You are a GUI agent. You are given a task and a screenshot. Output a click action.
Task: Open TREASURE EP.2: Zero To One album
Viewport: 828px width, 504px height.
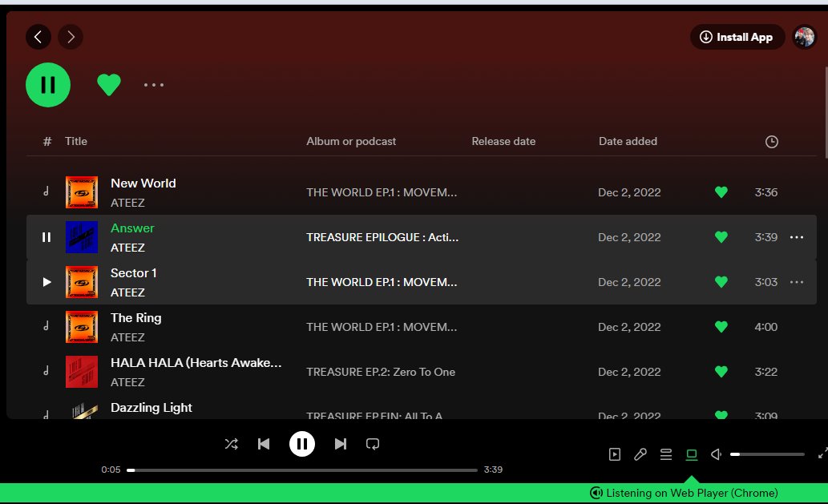point(381,372)
